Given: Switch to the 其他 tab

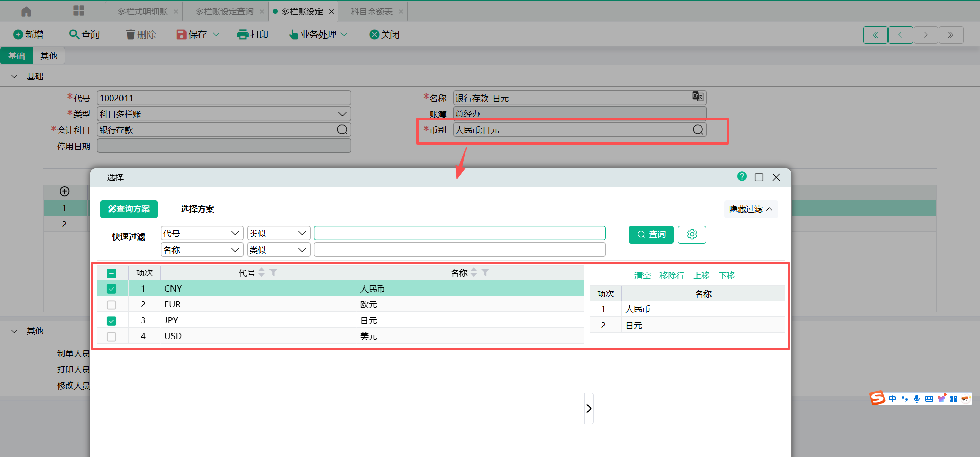Looking at the screenshot, I should (x=49, y=56).
